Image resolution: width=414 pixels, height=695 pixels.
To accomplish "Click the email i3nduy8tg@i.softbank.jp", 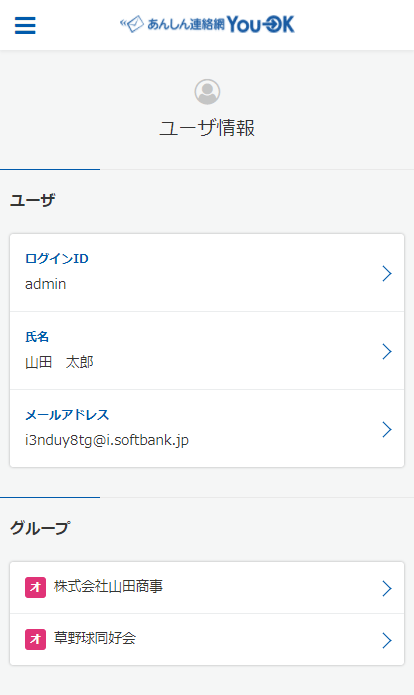I will pyautogui.click(x=107, y=440).
